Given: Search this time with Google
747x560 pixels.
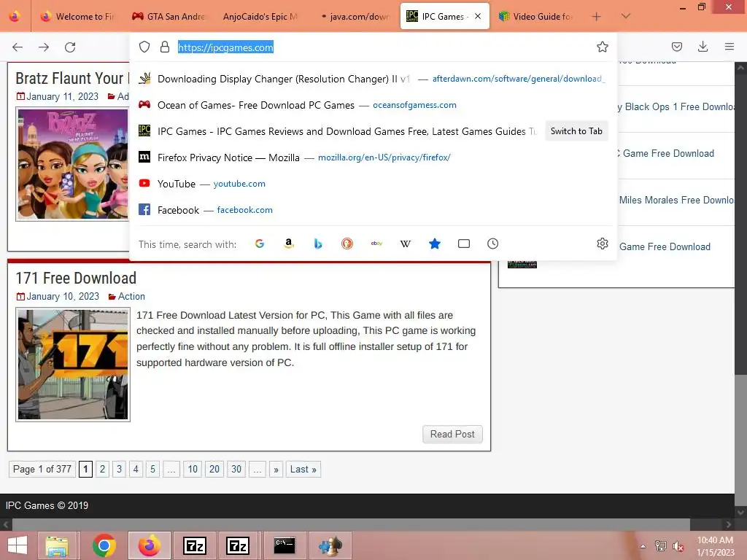Looking at the screenshot, I should coord(260,244).
